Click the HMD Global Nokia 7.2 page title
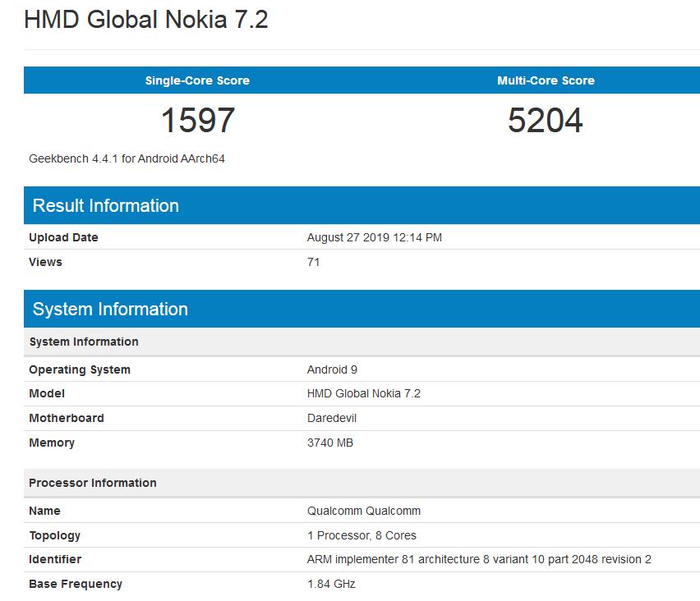The height and width of the screenshot is (601, 700). tap(146, 20)
